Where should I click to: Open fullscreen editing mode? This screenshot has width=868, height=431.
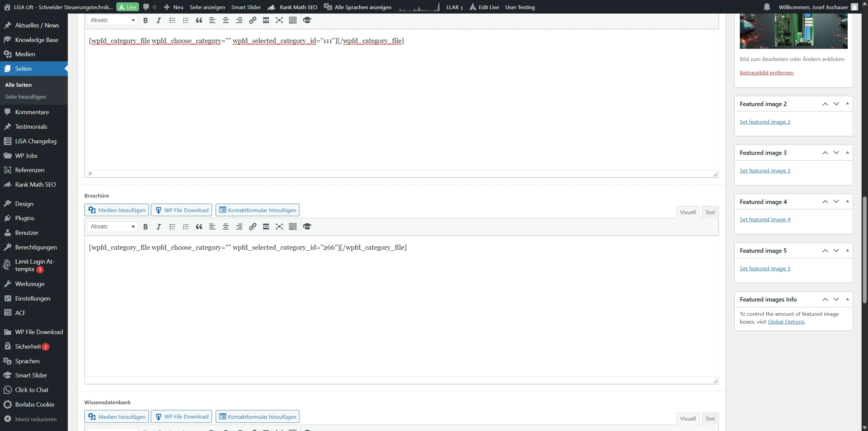pos(279,226)
